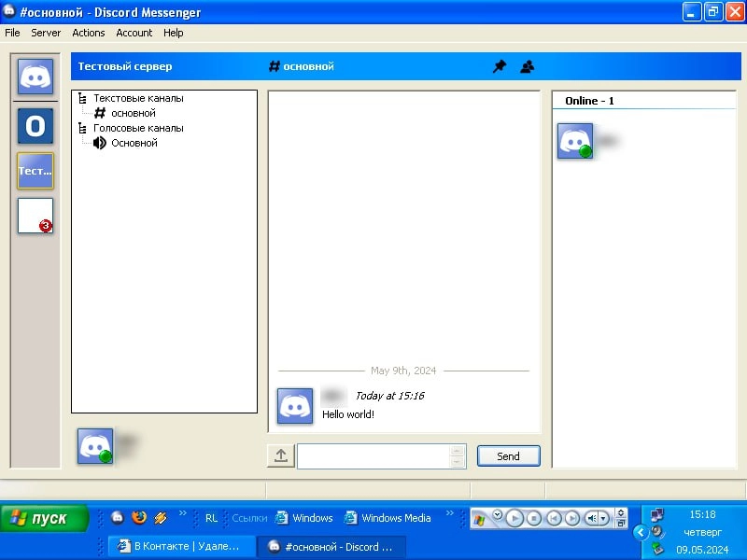Click the online member avatar in the member list
The height and width of the screenshot is (560, 747).
click(x=575, y=141)
